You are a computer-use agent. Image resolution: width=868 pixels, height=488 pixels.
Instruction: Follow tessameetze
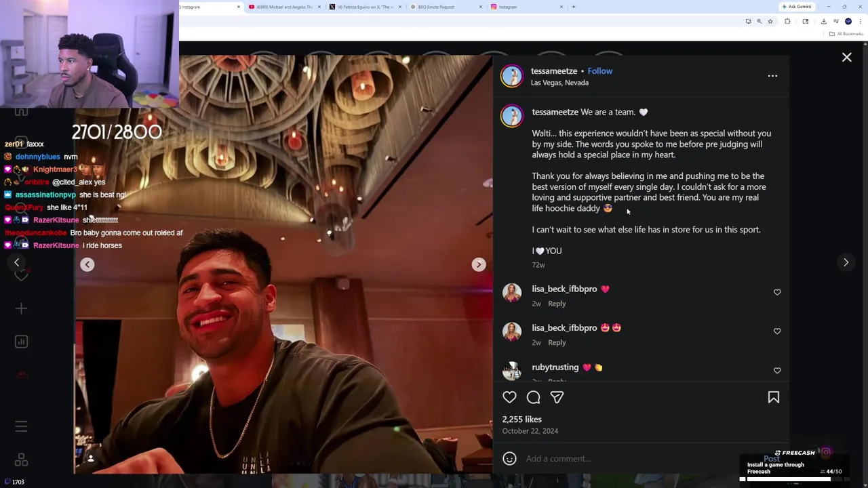[599, 70]
